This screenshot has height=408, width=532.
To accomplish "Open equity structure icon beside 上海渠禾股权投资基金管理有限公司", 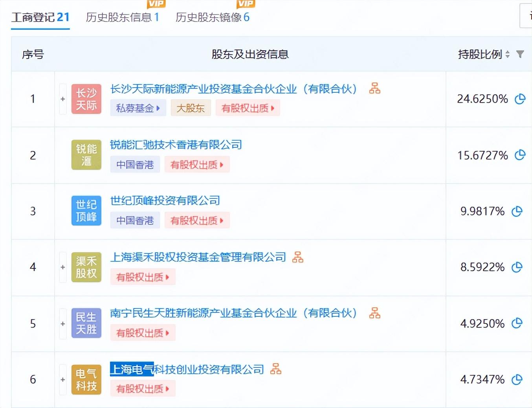I will click(298, 257).
